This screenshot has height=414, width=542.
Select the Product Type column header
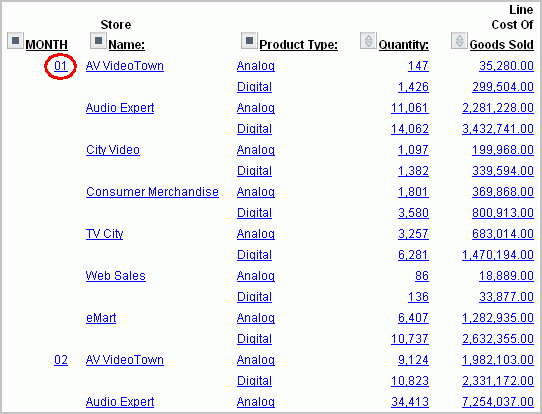[x=299, y=45]
